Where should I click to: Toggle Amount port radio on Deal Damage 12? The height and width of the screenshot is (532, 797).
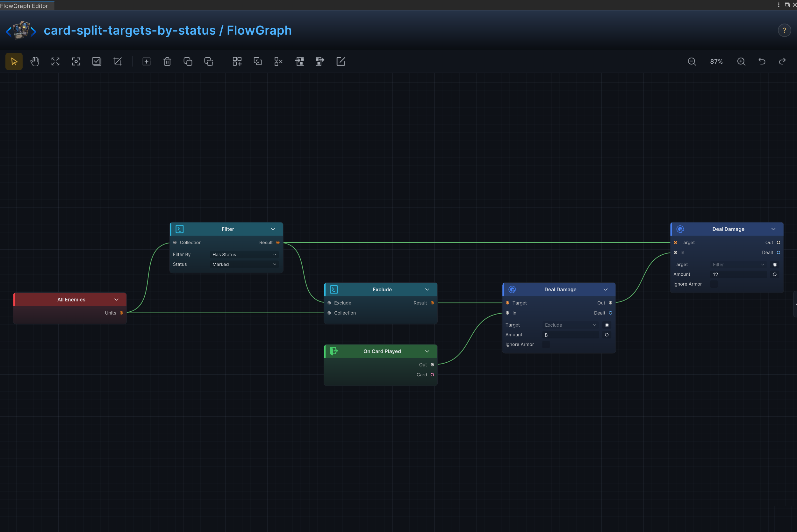pyautogui.click(x=775, y=274)
